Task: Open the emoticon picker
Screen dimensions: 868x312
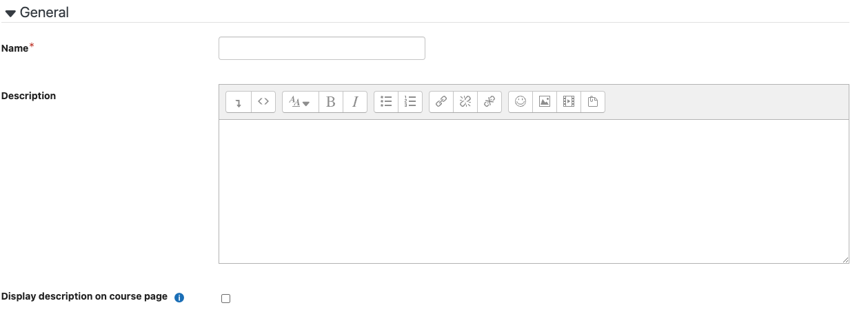Action: pos(521,102)
